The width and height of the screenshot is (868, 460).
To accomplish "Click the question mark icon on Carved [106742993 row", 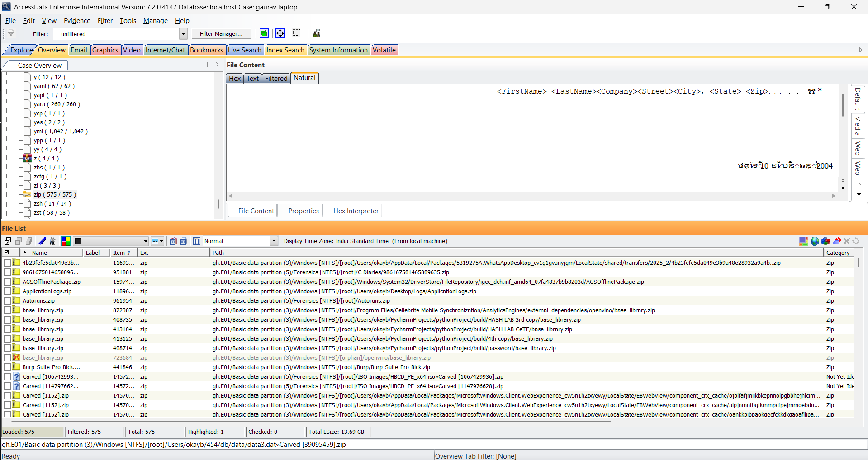I will 16,376.
